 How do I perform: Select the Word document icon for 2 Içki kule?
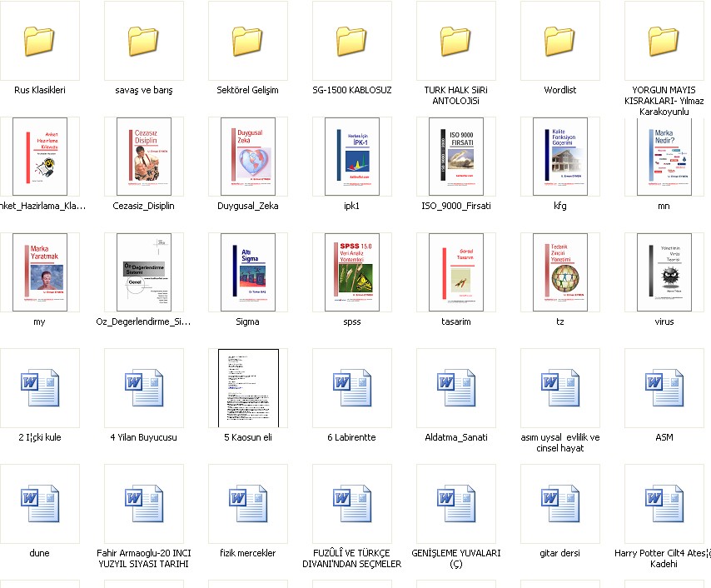click(x=40, y=387)
